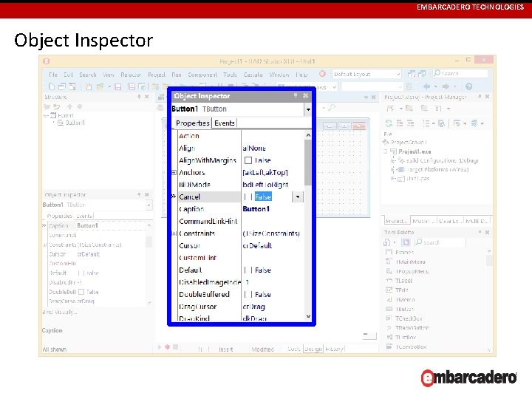Select the TCheckBox component in Tool Palette
Screen dimensions: 532x399
[409, 318]
